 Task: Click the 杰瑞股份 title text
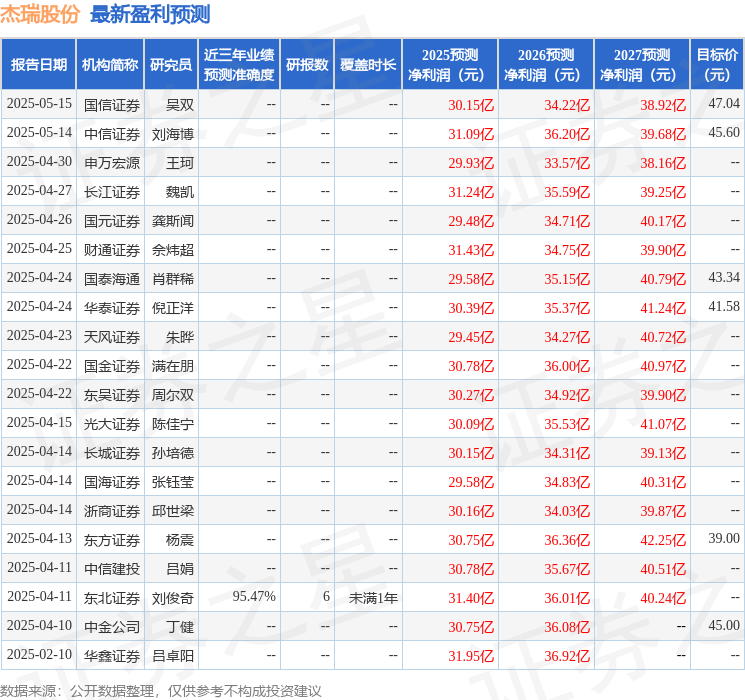tap(40, 14)
